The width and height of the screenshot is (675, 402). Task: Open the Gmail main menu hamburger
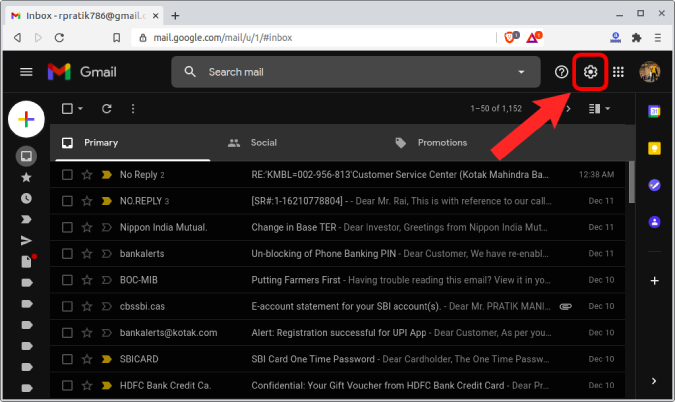tap(26, 72)
